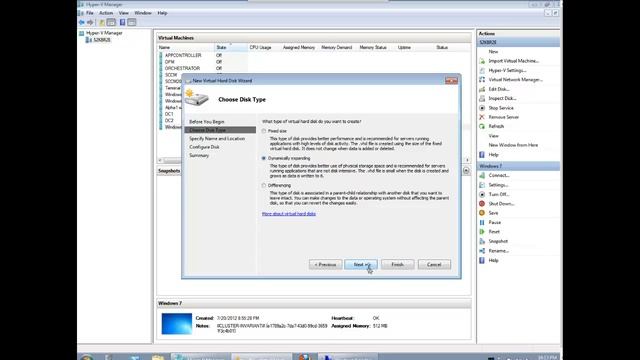Click the Rename icon
This screenshot has height=360, width=640.
482,251
